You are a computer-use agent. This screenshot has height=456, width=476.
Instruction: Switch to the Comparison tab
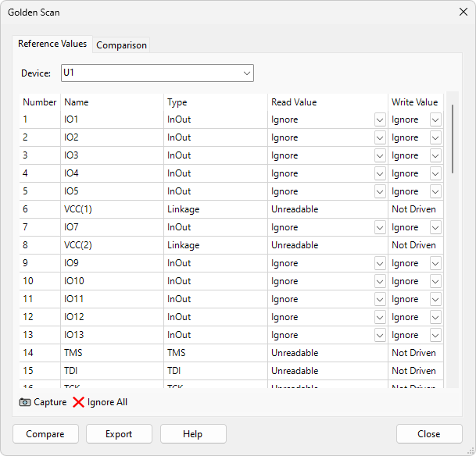121,45
